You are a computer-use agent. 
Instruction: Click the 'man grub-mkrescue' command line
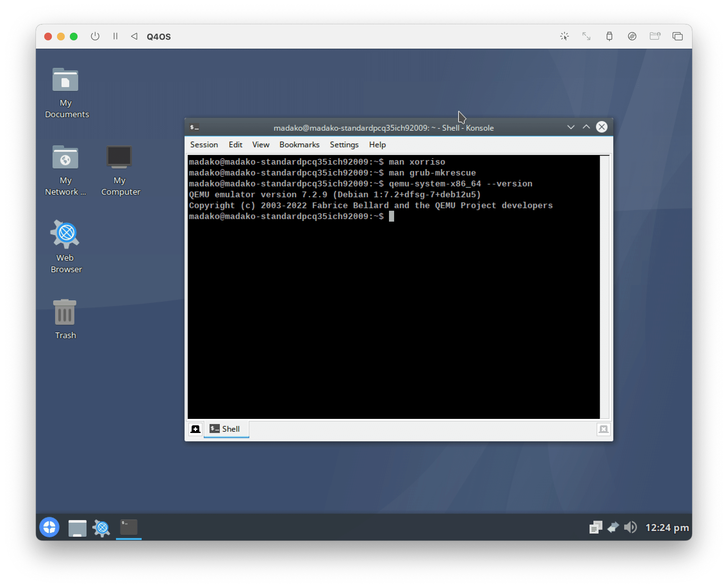[x=332, y=173]
